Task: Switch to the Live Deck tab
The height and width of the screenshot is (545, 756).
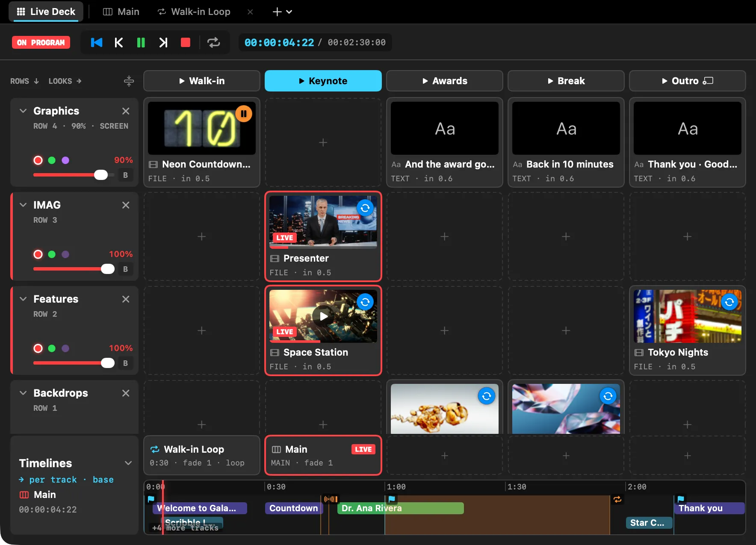Action: [46, 12]
